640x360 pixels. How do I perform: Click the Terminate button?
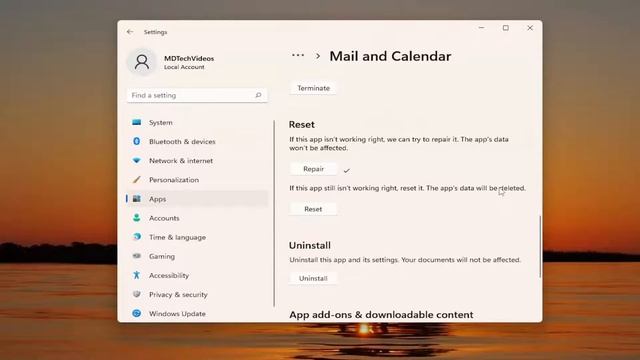coord(313,88)
